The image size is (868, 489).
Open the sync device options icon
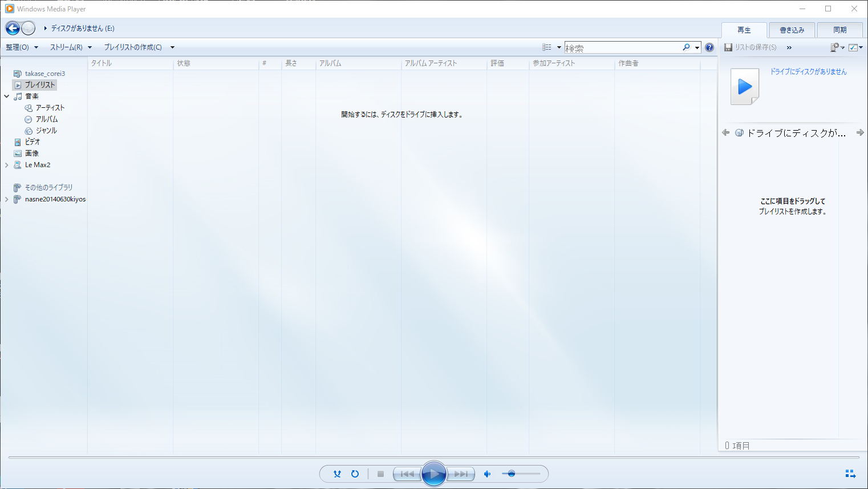click(x=837, y=47)
